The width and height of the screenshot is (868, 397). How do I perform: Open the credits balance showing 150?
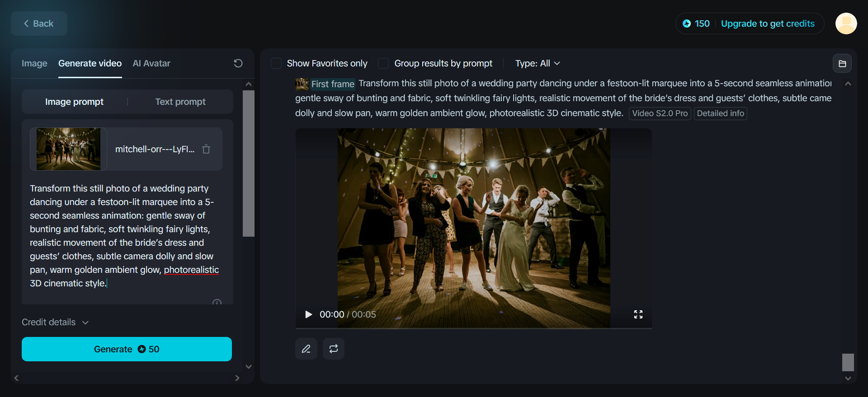696,23
